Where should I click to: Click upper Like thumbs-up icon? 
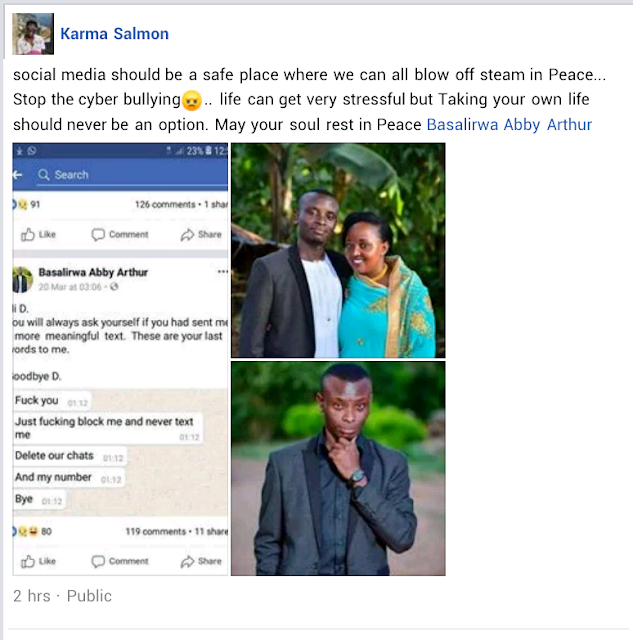coord(28,235)
